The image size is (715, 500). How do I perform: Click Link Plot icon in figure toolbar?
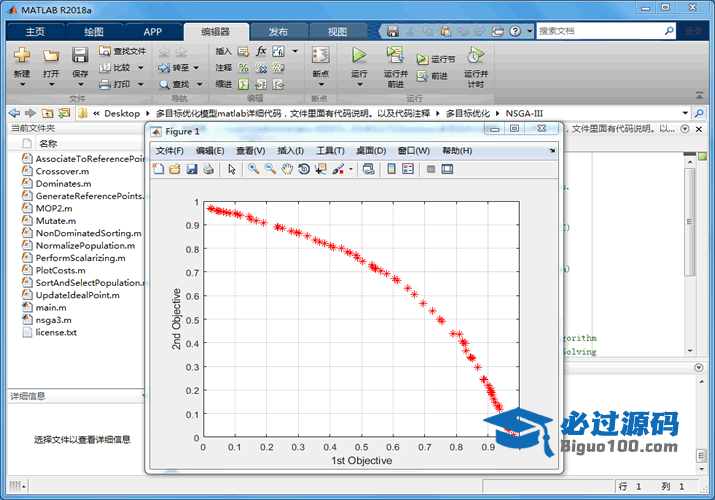coord(368,169)
